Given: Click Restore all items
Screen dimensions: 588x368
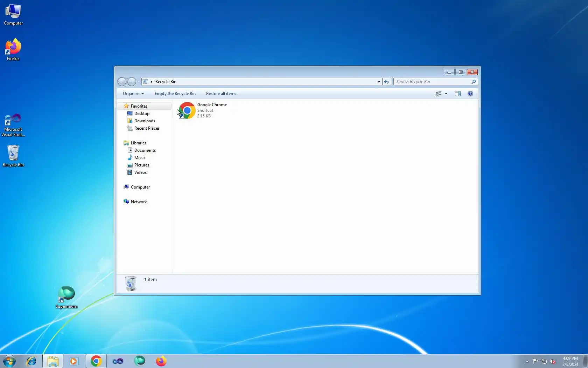Looking at the screenshot, I should click(221, 94).
